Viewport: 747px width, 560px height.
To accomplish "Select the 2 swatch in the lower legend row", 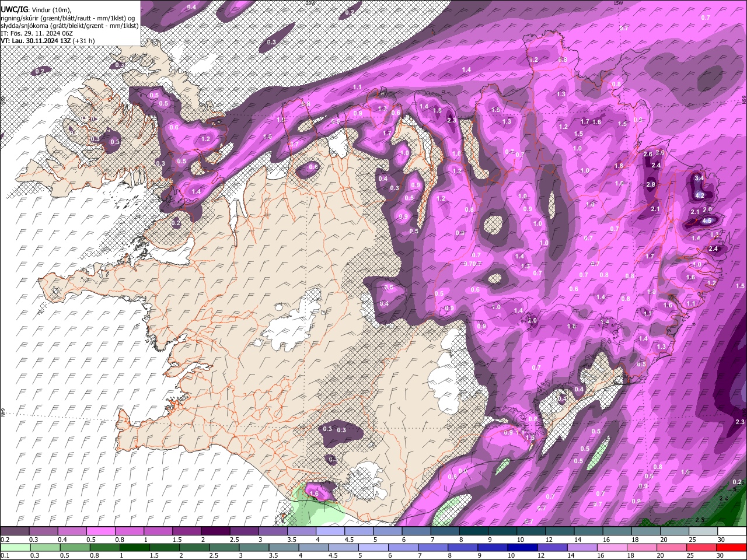I will pyautogui.click(x=194, y=548).
